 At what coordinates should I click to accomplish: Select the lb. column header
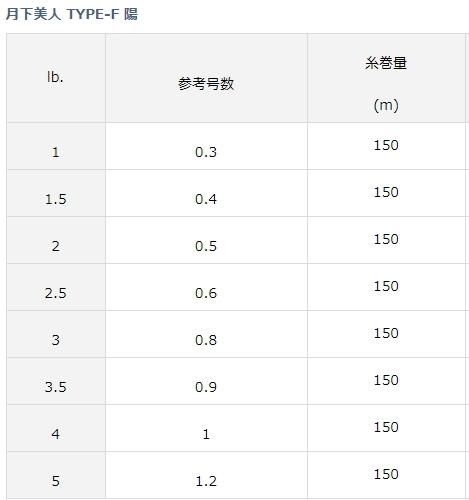(56, 78)
